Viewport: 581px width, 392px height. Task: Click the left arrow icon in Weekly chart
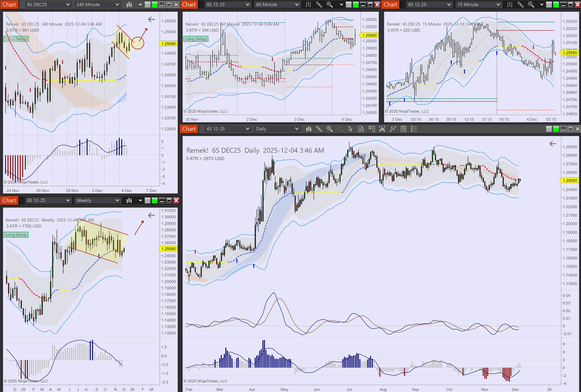(152, 215)
